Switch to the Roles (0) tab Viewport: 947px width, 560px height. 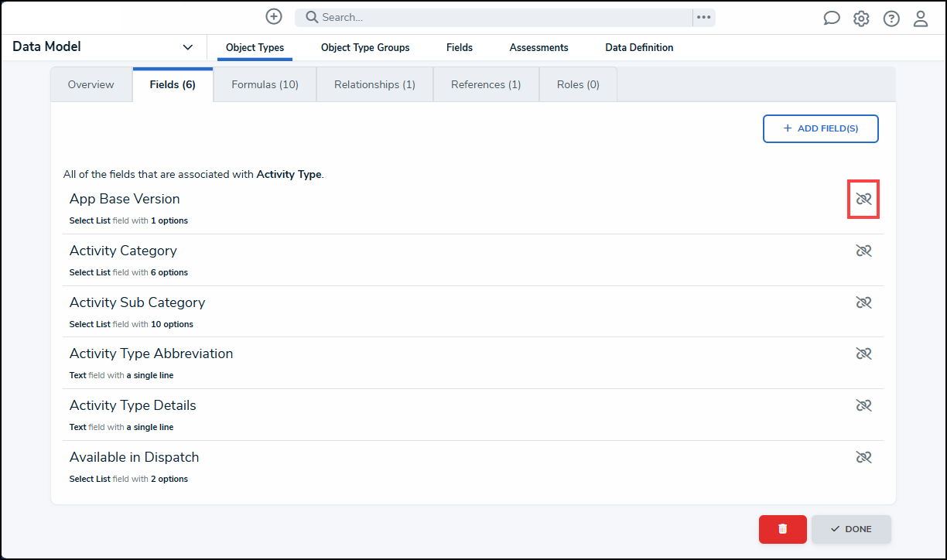[578, 84]
